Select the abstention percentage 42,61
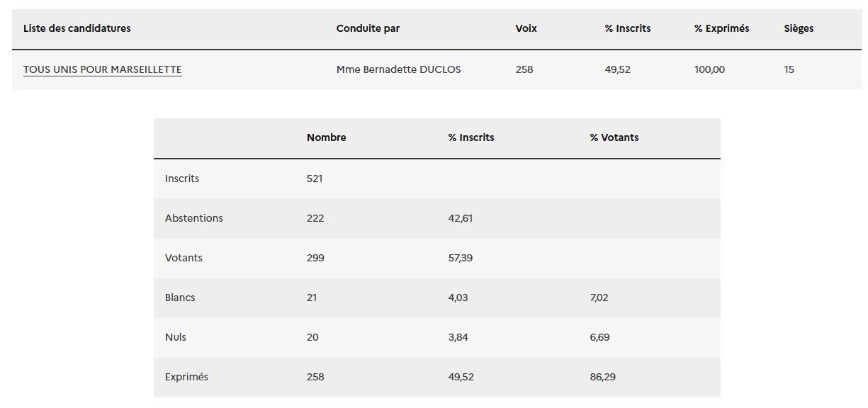868x408 pixels. point(461,218)
